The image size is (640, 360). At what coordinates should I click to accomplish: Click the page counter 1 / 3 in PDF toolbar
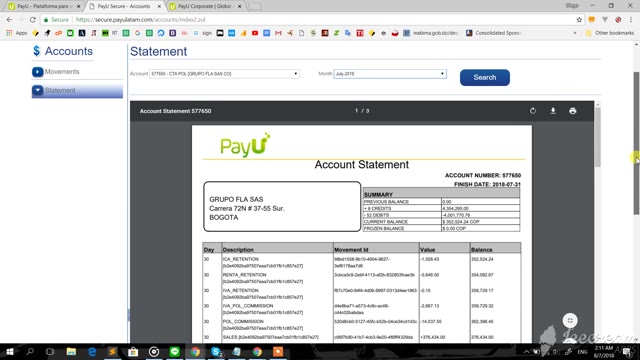[x=362, y=111]
